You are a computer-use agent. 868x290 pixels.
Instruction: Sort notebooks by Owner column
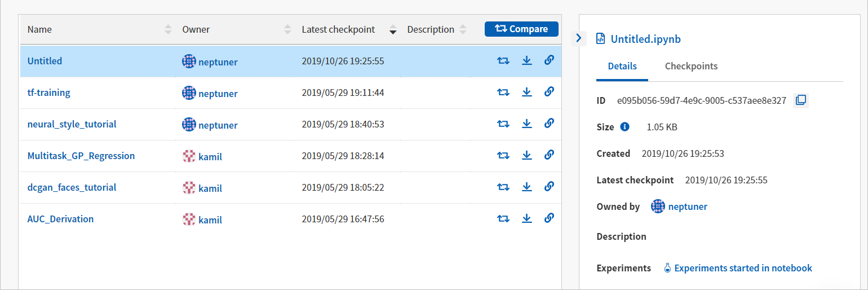[287, 29]
